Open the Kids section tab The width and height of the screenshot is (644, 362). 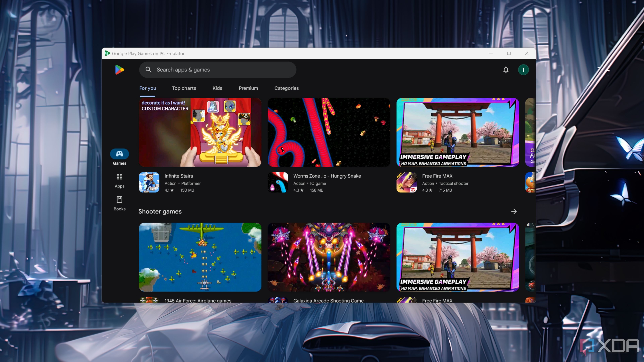217,88
